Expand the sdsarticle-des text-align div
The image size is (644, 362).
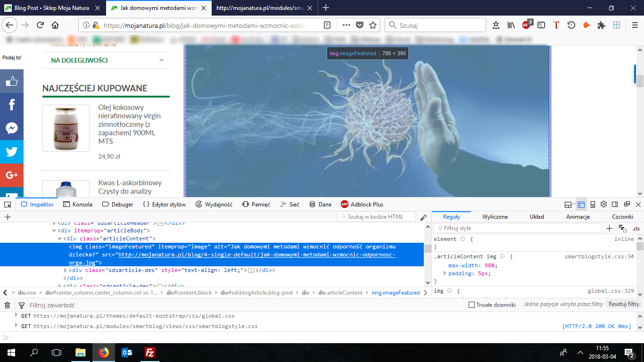(66, 270)
